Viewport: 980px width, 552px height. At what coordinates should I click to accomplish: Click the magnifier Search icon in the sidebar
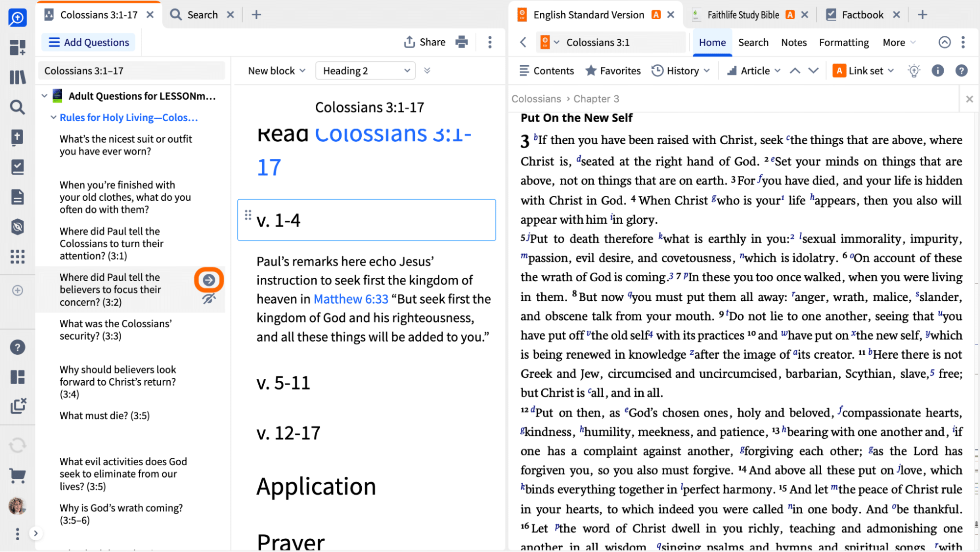(17, 107)
